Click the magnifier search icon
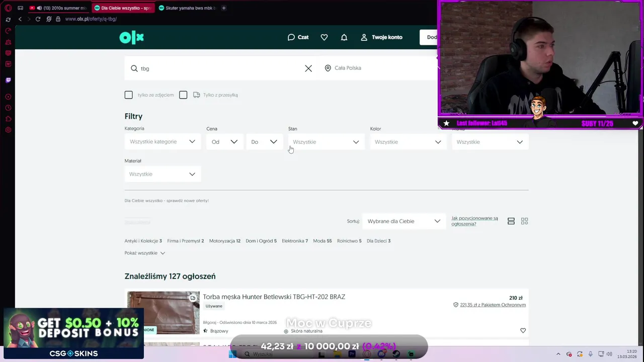Viewport: 644px width, 362px height. [134, 68]
